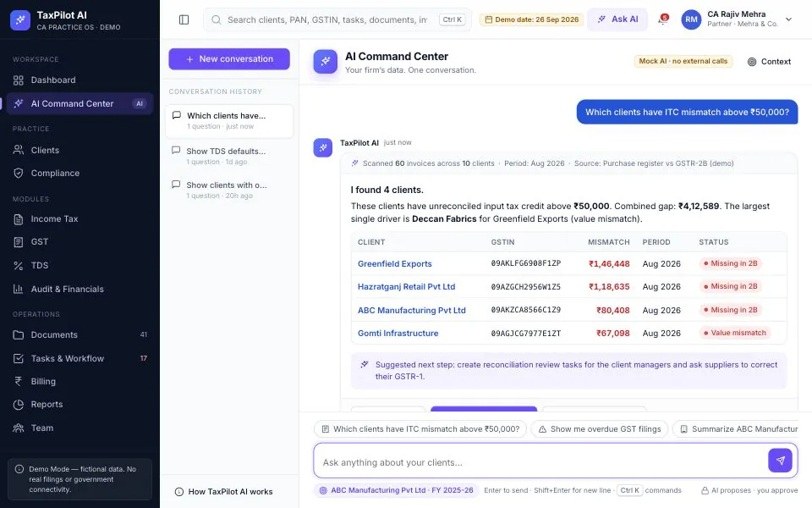812x508 pixels.
Task: Click the RM user avatar
Action: point(691,19)
